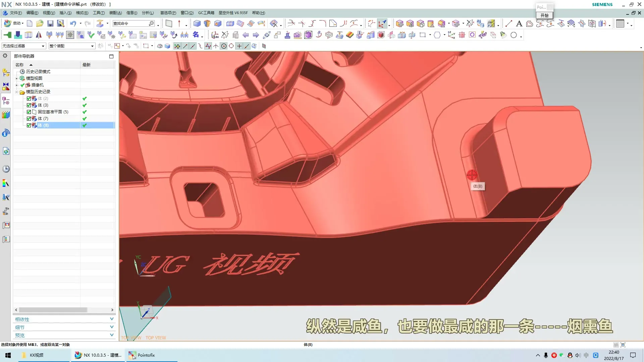Click the 开始 button
Screen dimensions: 644x362
tap(544, 15)
